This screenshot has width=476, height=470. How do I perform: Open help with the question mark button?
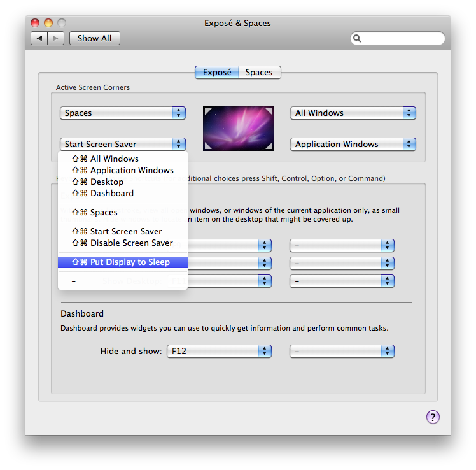(x=433, y=417)
